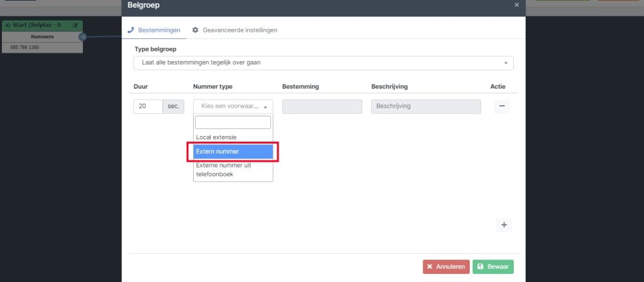
Task: Add a new destination with plus button
Action: 504,225
